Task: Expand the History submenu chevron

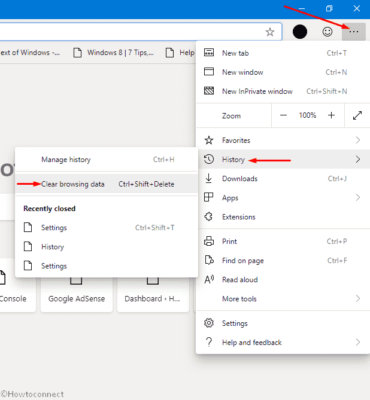Action: (358, 159)
